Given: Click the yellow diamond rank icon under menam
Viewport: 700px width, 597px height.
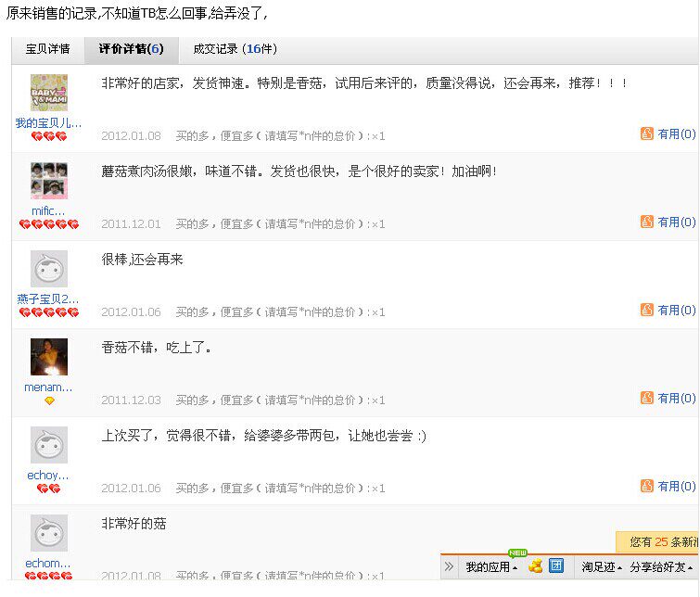Looking at the screenshot, I should (x=49, y=400).
